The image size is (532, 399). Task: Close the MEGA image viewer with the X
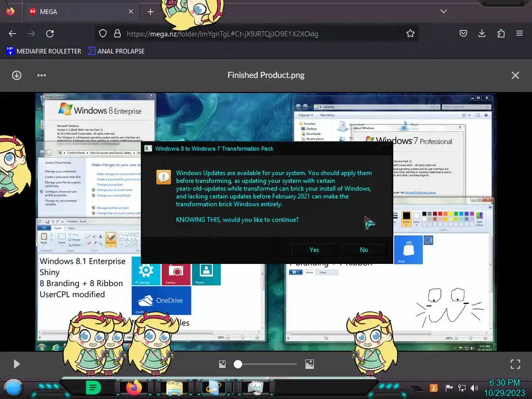tap(515, 75)
